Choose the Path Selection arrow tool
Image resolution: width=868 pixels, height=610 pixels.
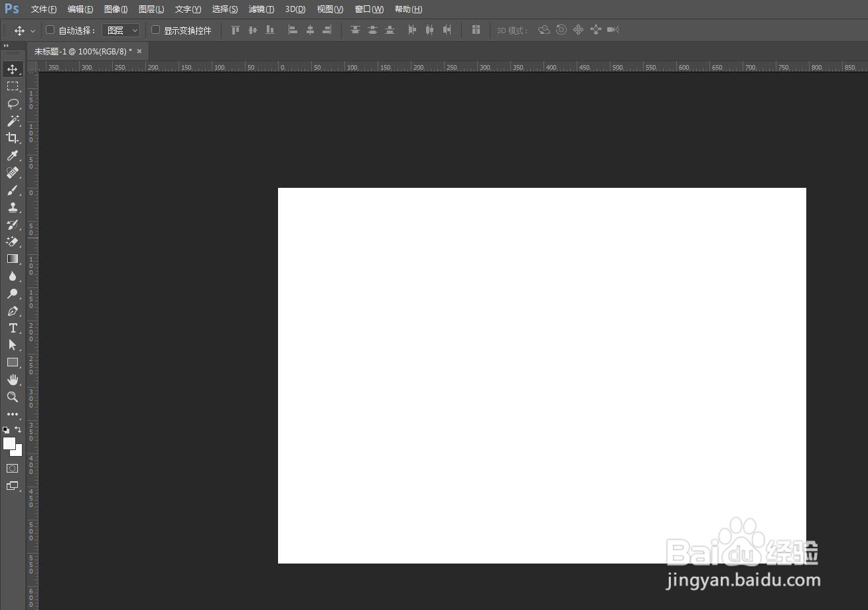pos(13,345)
